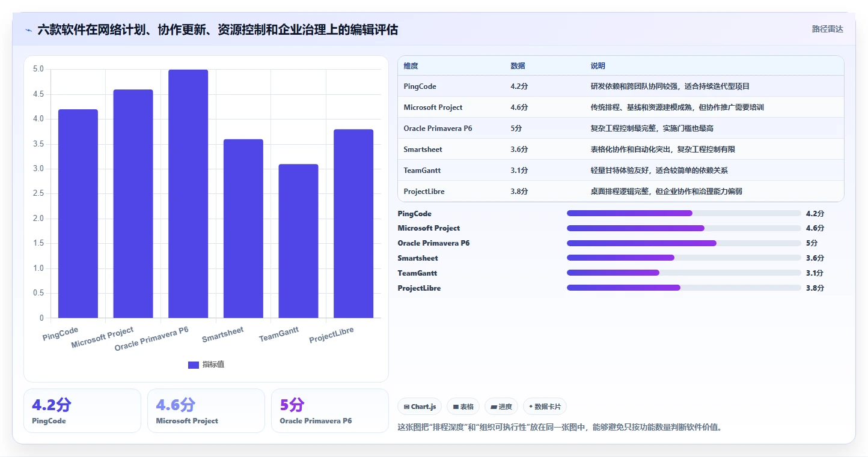This screenshot has height=457, width=868.
Task: Click description 研发依赖和跨团队协同较强
Action: click(670, 86)
